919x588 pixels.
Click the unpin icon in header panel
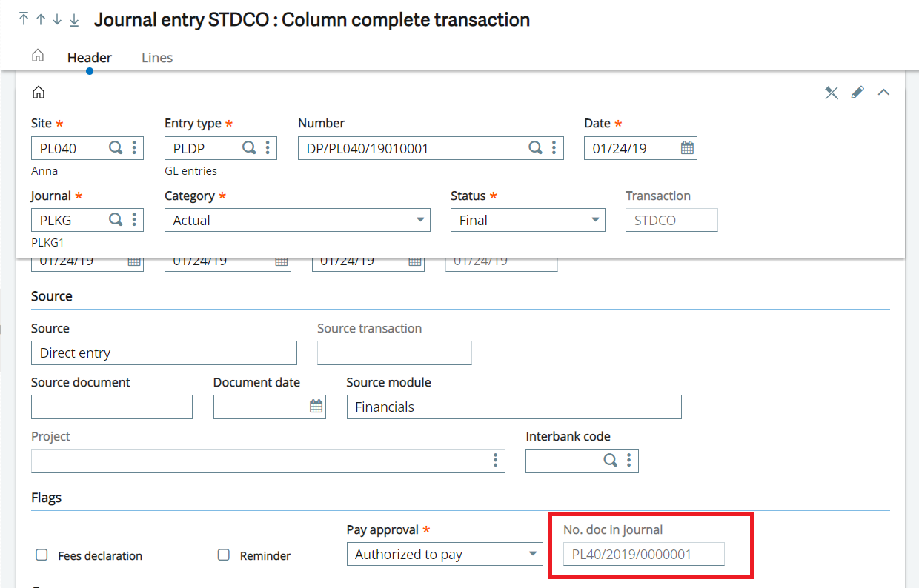click(x=832, y=93)
